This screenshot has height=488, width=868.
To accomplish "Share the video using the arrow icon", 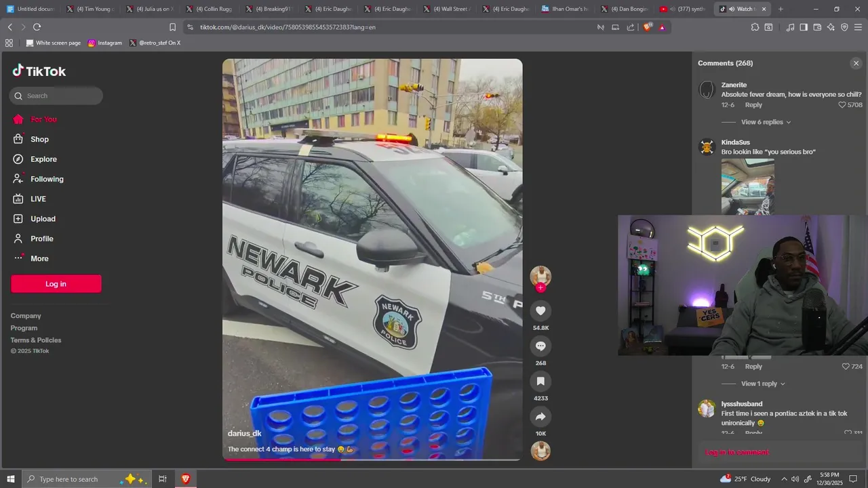I will [540, 417].
